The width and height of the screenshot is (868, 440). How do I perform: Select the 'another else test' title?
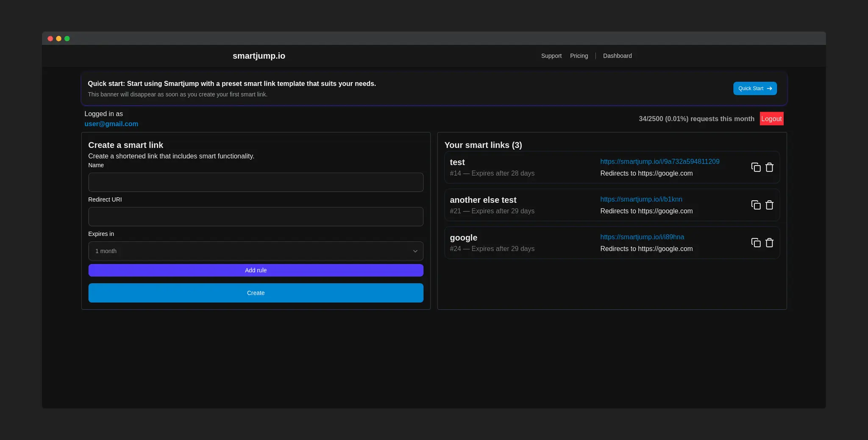(x=483, y=200)
